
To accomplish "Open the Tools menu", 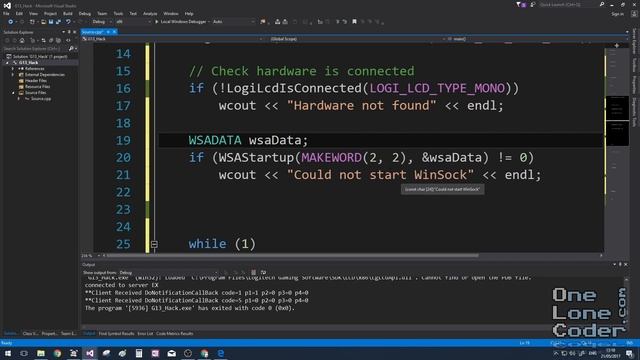I will pos(118,13).
